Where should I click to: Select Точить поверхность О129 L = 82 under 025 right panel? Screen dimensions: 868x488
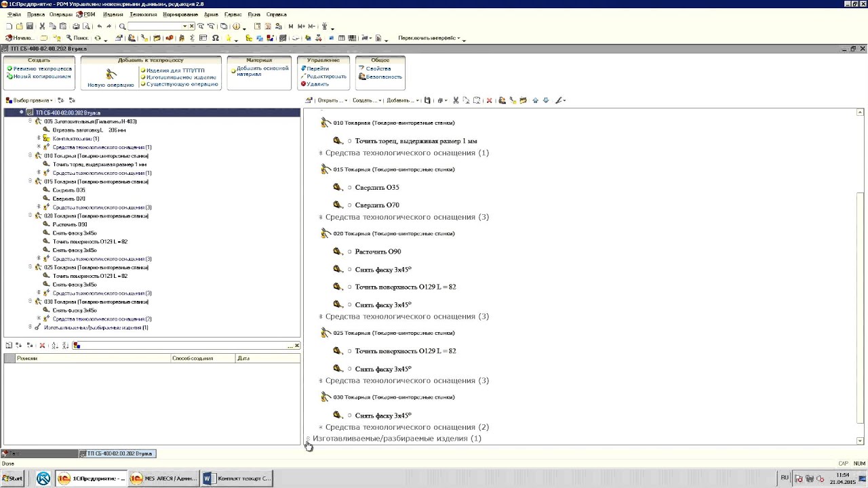[x=406, y=351]
